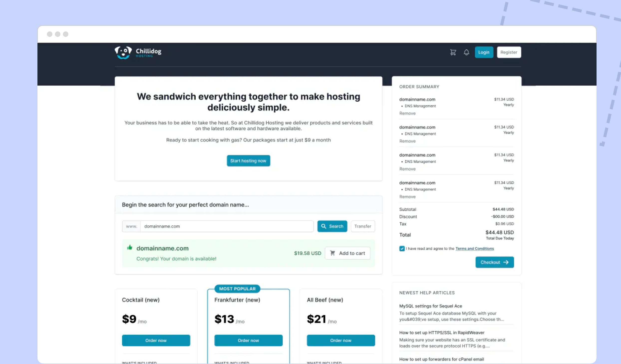Click the Transfer button
The image size is (621, 364).
click(363, 226)
